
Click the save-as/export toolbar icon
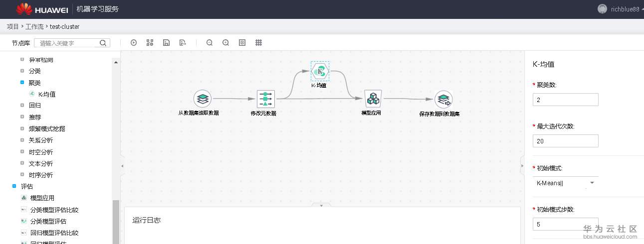pyautogui.click(x=183, y=43)
